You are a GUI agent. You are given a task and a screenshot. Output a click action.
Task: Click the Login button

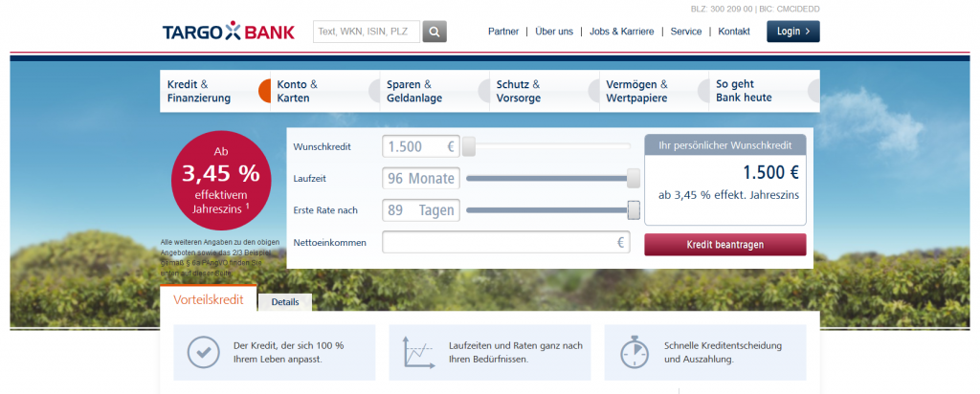coord(793,32)
